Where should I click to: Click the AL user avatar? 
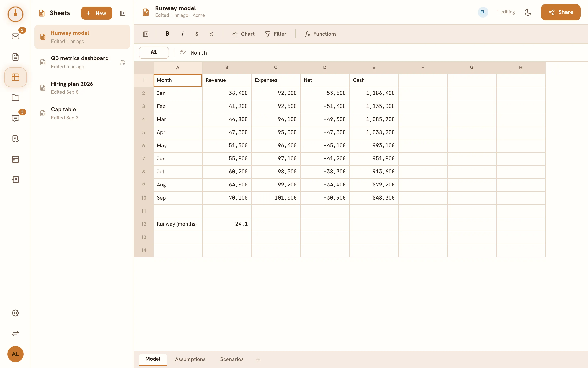15,354
